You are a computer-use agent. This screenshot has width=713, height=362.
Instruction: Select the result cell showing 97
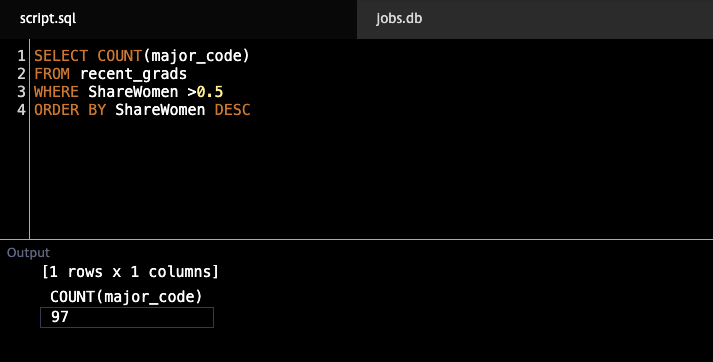[x=127, y=317]
